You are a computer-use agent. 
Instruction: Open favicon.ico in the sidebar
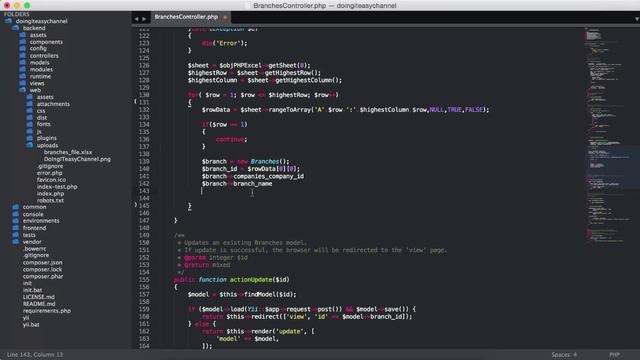tap(51, 180)
